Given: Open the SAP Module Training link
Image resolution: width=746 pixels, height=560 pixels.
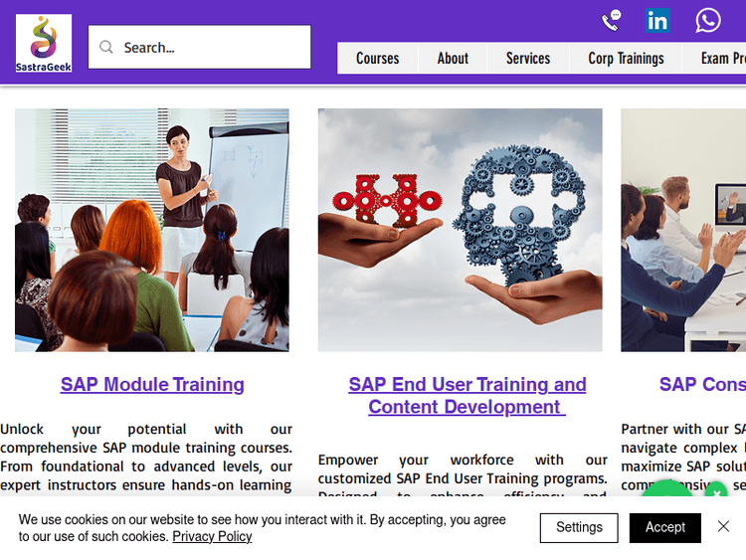Looking at the screenshot, I should [152, 384].
